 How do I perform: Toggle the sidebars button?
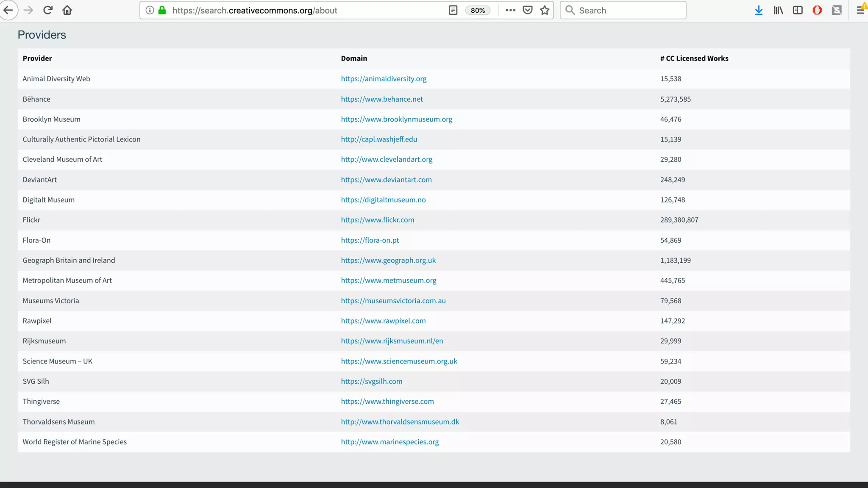pos(798,10)
